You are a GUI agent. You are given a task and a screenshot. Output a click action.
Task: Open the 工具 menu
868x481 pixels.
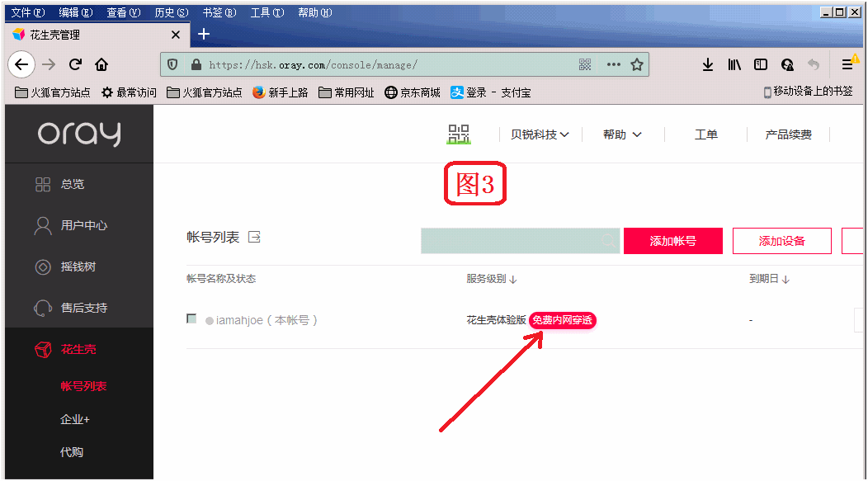pyautogui.click(x=267, y=12)
